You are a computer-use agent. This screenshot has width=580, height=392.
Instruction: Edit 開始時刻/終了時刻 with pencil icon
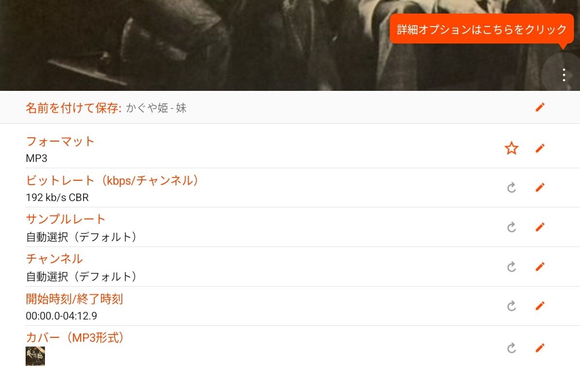(540, 306)
